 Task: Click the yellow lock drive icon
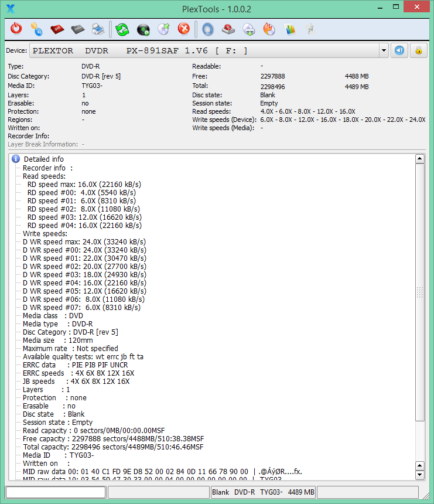coord(419,50)
